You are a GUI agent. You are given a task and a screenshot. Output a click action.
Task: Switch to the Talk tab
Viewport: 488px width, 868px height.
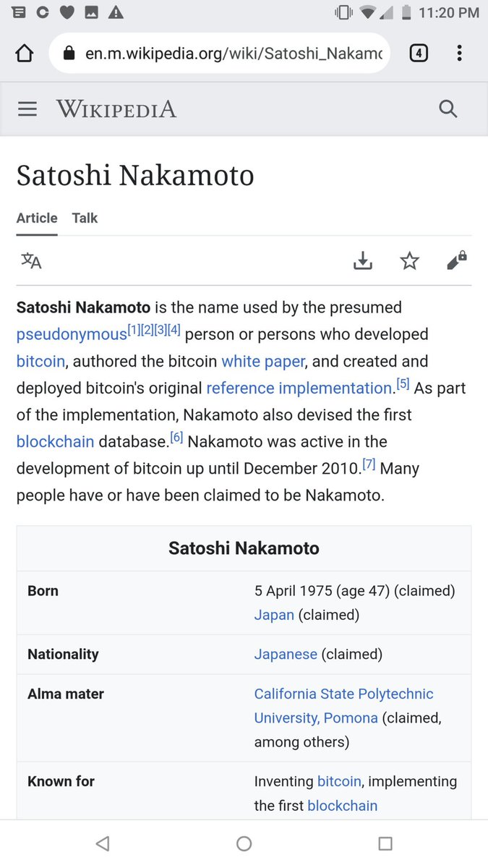point(85,218)
